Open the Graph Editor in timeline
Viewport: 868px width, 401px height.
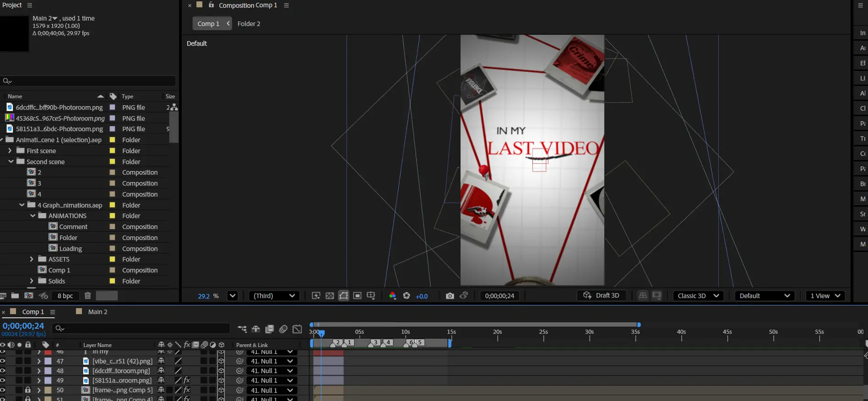297,329
